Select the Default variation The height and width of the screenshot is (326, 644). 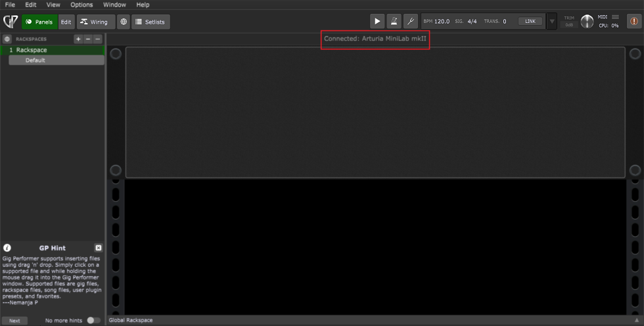tap(57, 60)
